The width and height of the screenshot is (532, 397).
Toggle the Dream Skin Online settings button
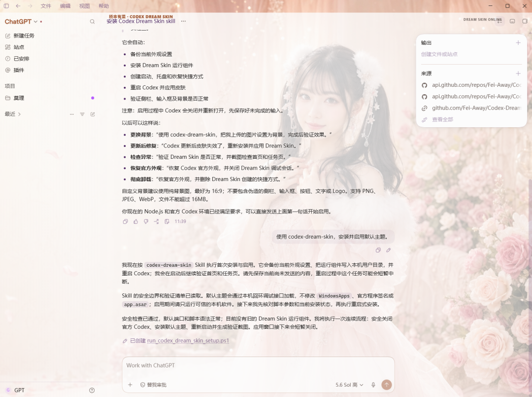[500, 21]
